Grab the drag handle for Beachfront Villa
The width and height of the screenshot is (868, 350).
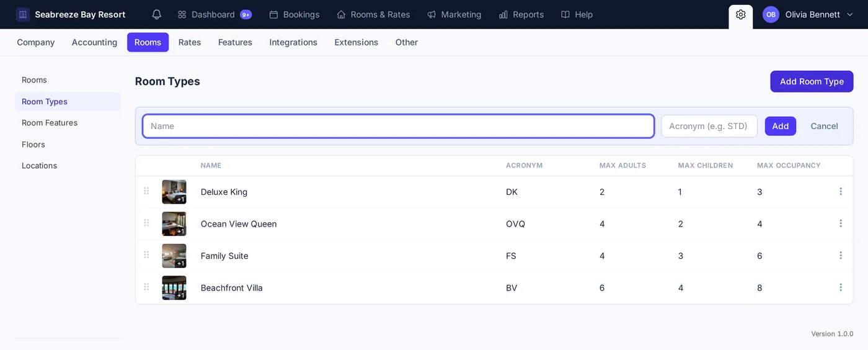point(146,287)
